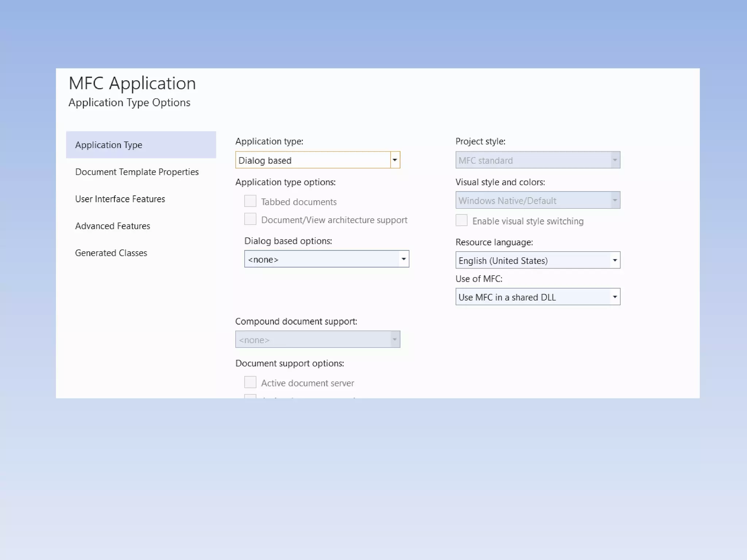Viewport: 747px width, 560px height.
Task: Toggle Document/View architecture support checkbox
Action: (x=250, y=219)
